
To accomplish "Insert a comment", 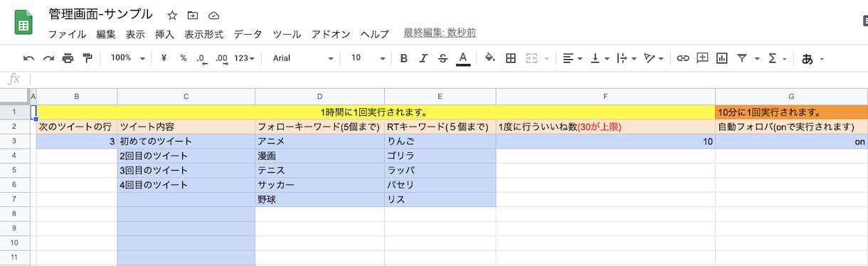I will (702, 58).
